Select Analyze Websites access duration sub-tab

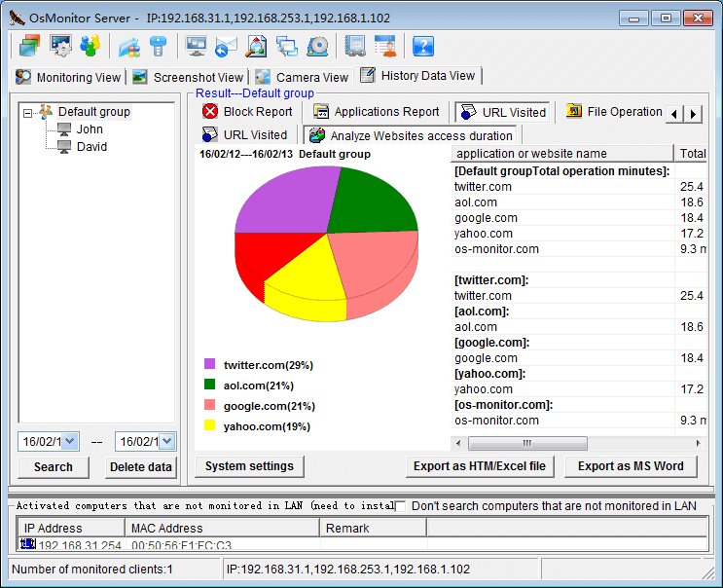pos(411,135)
